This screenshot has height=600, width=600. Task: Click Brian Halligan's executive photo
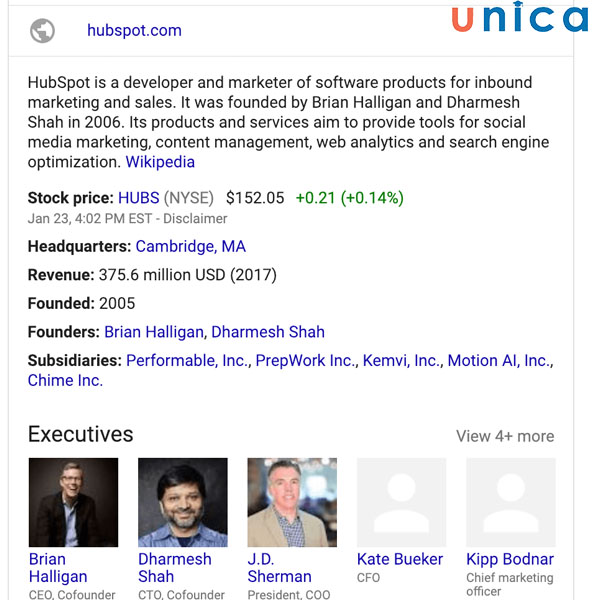tap(73, 502)
